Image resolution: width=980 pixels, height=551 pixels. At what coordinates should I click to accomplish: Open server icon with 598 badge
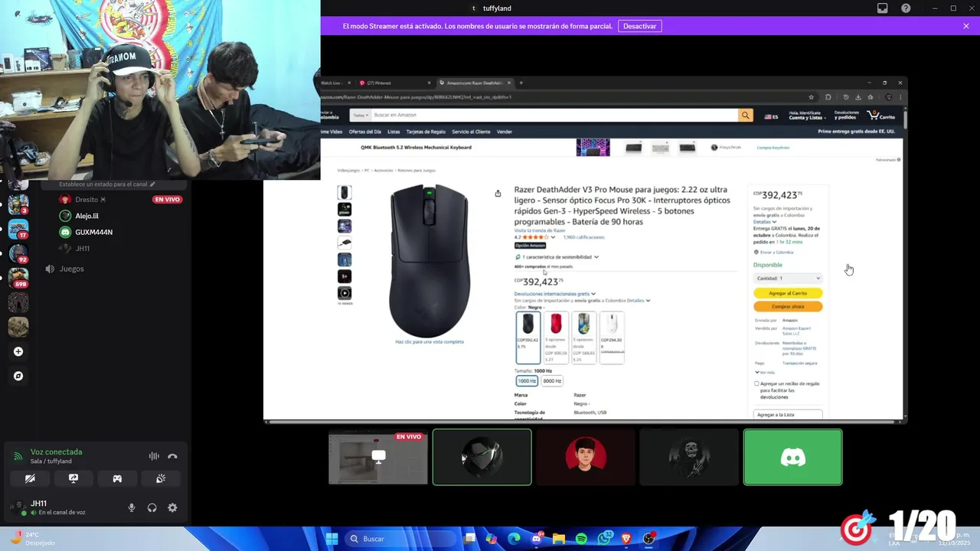18,277
